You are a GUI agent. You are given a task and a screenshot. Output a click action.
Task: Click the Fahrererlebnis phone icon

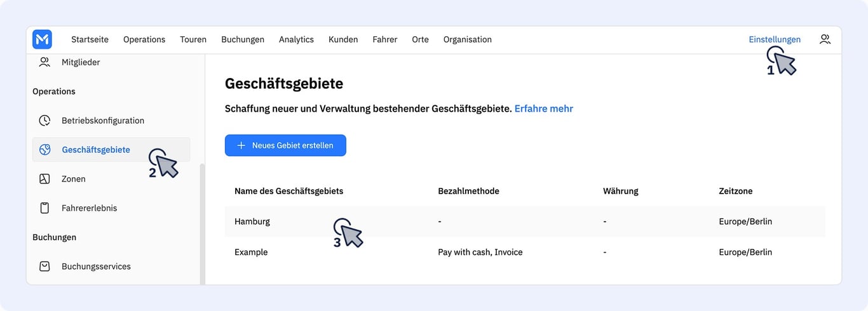pos(44,208)
